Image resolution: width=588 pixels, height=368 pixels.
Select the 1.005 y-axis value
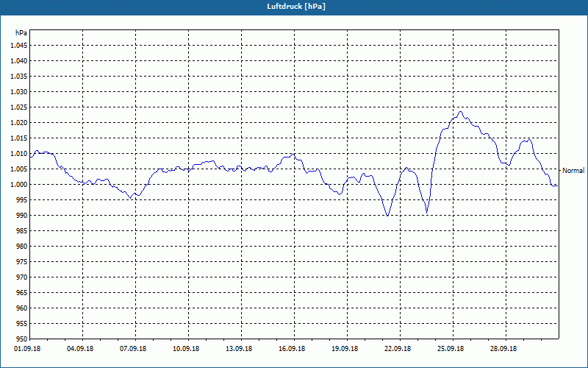click(x=19, y=169)
